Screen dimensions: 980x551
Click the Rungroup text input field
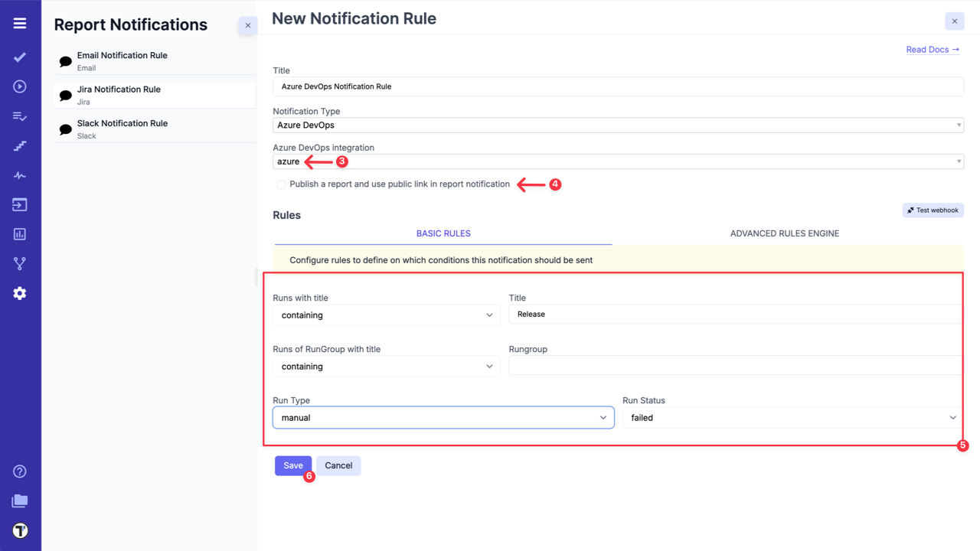735,366
